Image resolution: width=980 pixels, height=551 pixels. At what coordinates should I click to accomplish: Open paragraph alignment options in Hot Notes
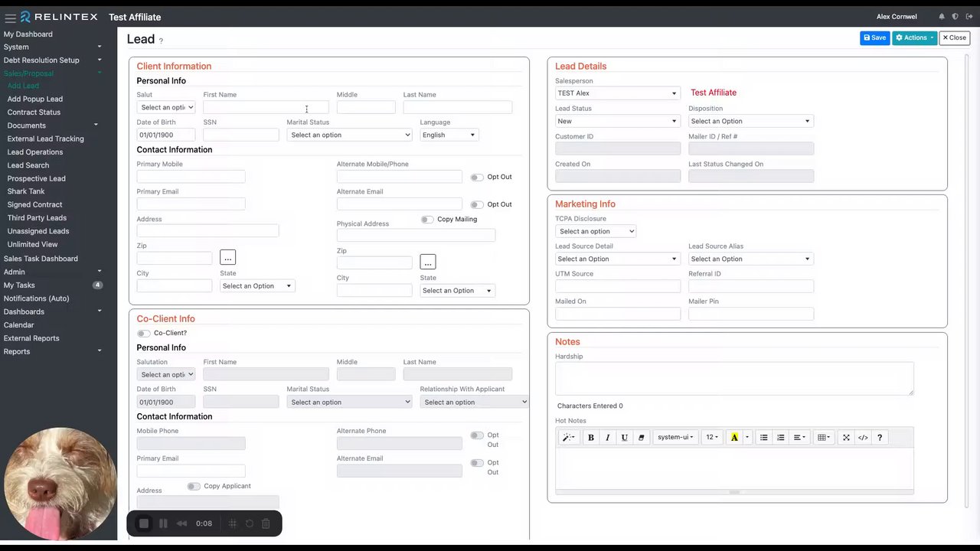pos(799,438)
